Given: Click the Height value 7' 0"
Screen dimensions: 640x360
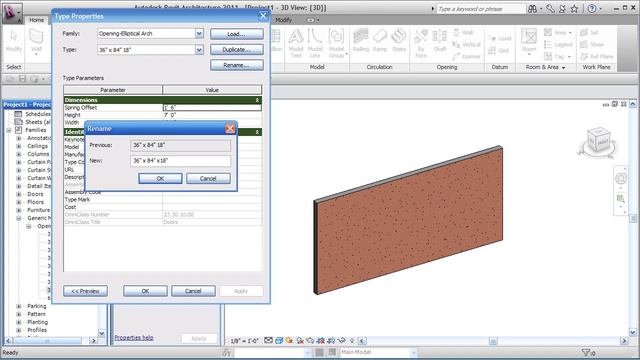Looking at the screenshot, I should click(x=212, y=115).
